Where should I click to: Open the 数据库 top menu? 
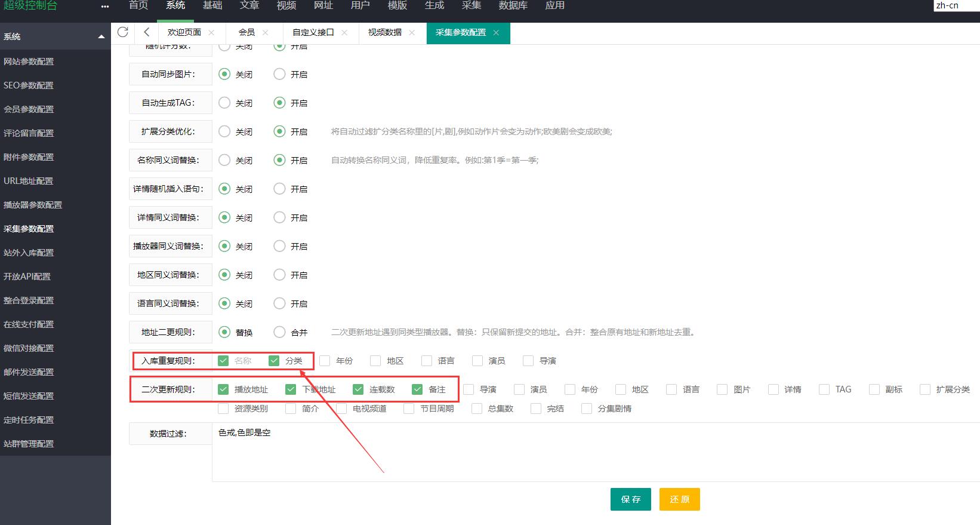tap(513, 5)
